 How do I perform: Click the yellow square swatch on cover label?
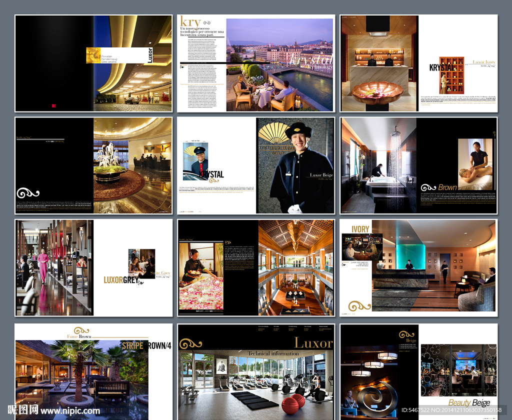(93, 55)
